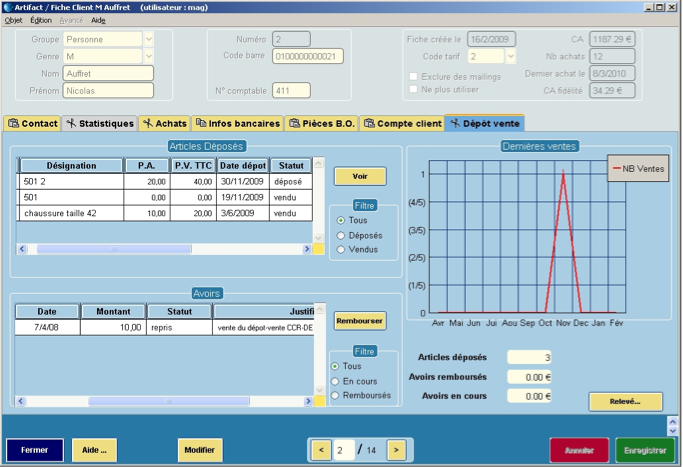Open the Aide ... button
Viewport: 683px width, 467px height.
click(94, 450)
